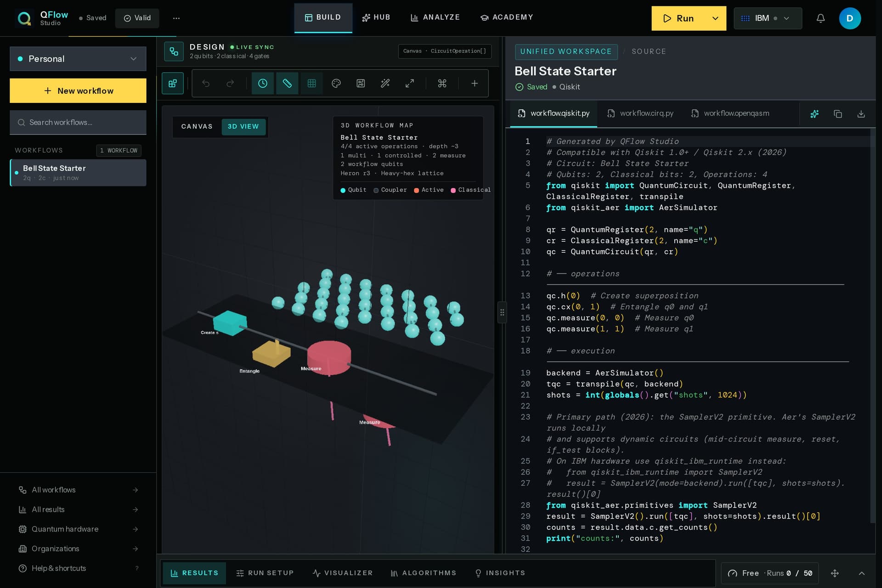Click the move panel crosshair icon
The width and height of the screenshot is (882, 588).
click(x=835, y=573)
